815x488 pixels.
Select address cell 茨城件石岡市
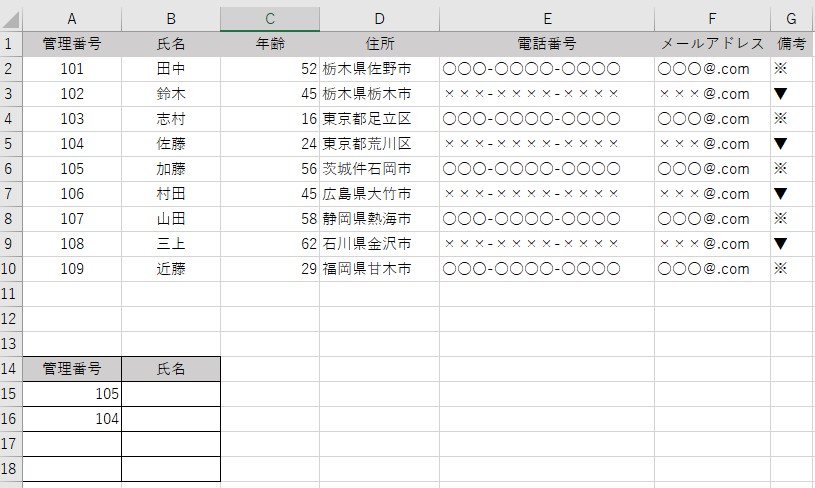(379, 169)
